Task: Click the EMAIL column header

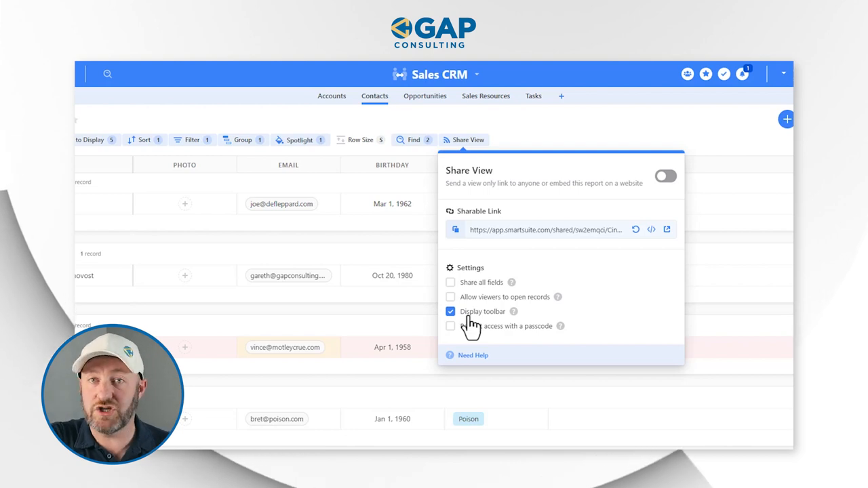Action: pyautogui.click(x=288, y=165)
